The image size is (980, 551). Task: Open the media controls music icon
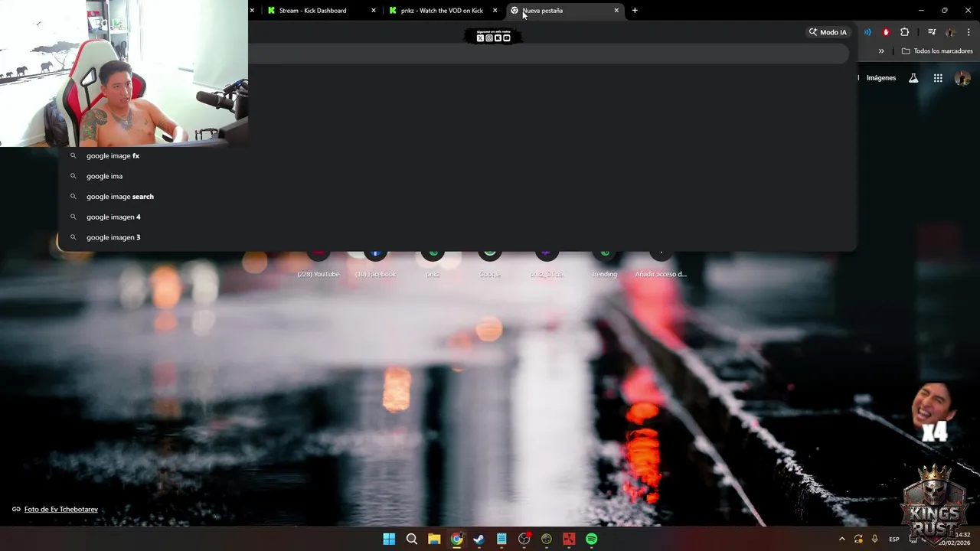(x=932, y=32)
